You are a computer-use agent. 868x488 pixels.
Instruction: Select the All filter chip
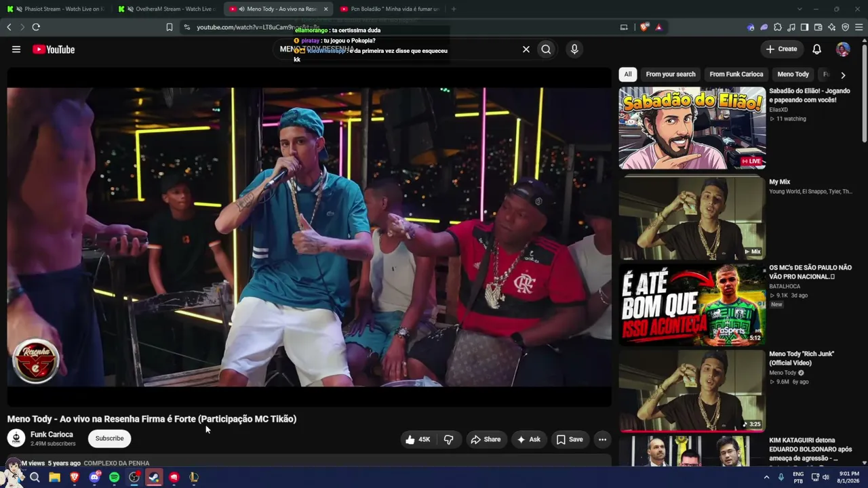pyautogui.click(x=628, y=75)
